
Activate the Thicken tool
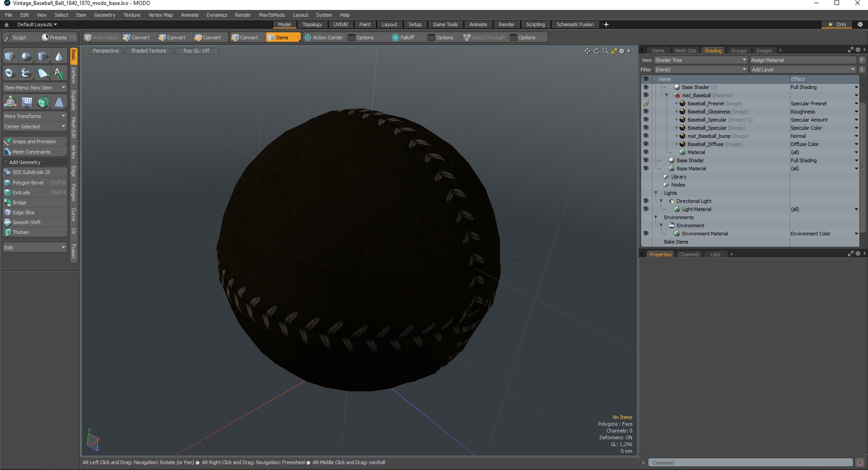coord(35,232)
